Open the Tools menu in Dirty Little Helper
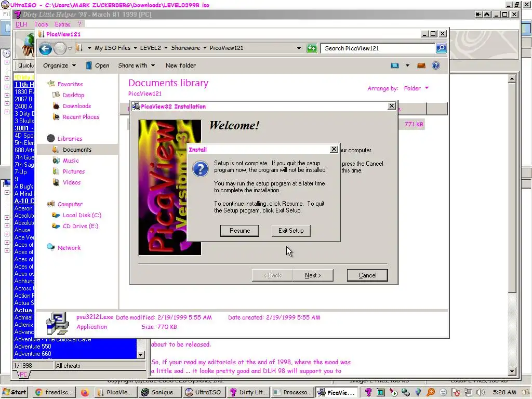 click(41, 24)
